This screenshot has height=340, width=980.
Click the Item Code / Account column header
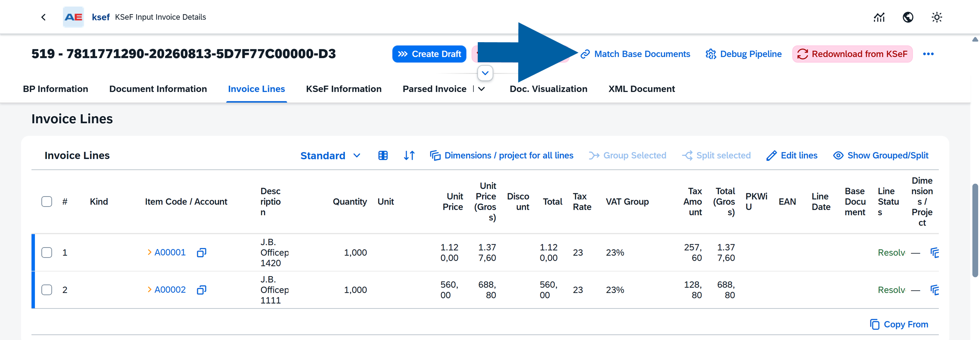(x=186, y=201)
